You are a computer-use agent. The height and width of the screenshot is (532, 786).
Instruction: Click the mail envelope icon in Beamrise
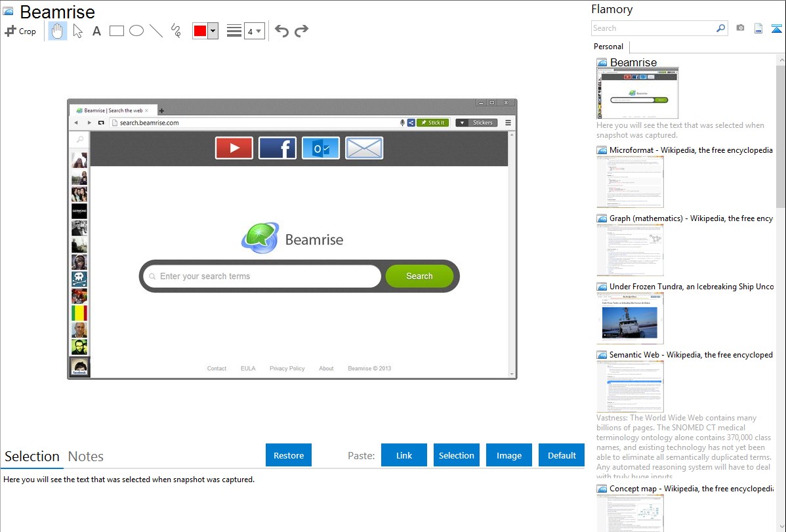point(364,148)
